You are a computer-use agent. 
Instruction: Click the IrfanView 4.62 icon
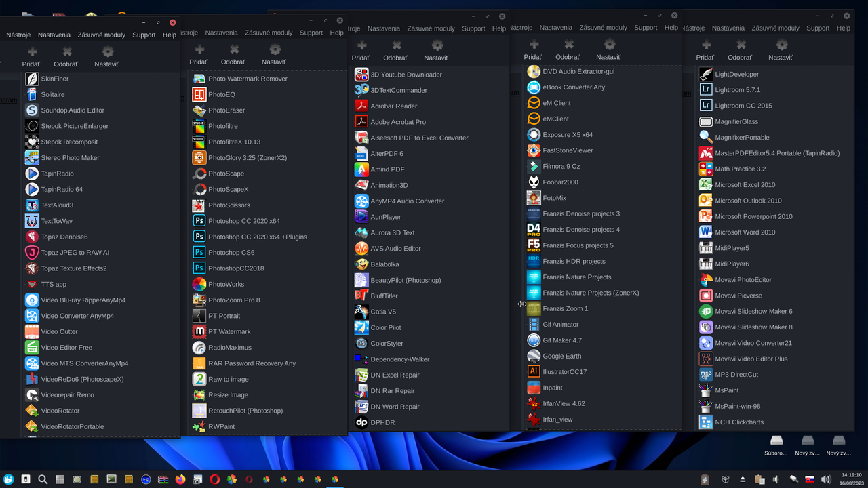534,403
